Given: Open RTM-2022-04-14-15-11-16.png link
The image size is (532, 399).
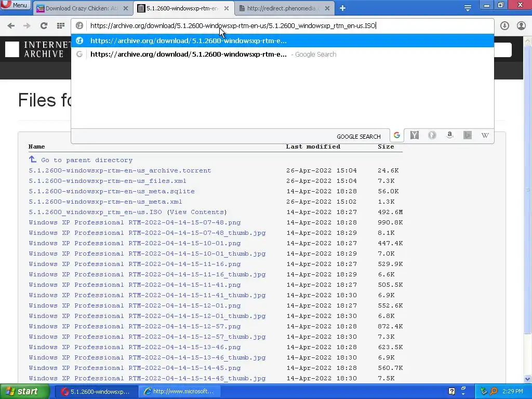Looking at the screenshot, I should pyautogui.click(x=135, y=264).
